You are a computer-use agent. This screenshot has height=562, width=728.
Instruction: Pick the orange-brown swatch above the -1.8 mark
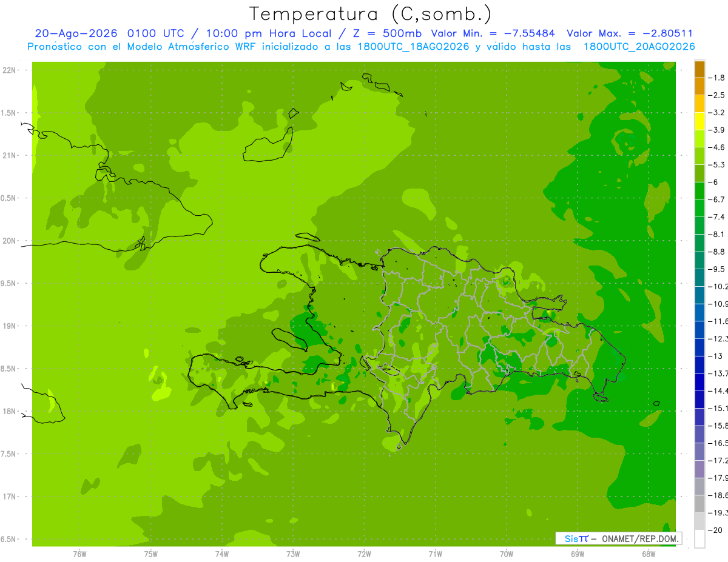click(699, 69)
